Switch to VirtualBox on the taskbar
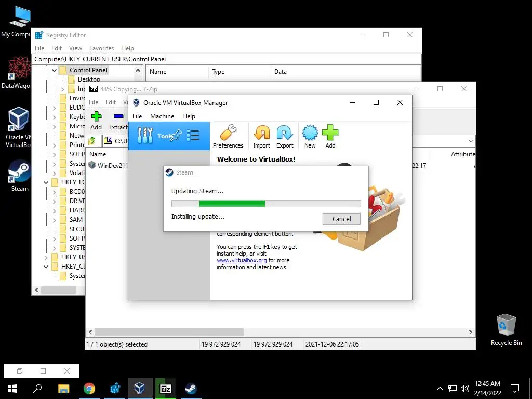532x399 pixels. [x=140, y=389]
